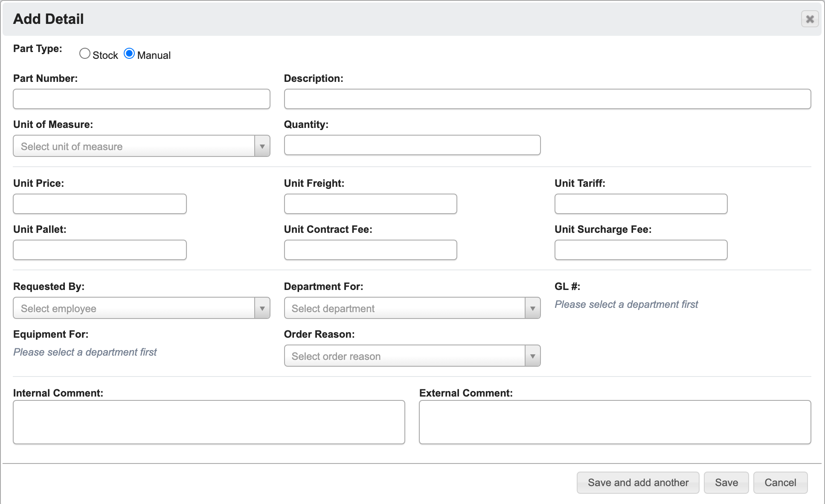
Task: Click the Unit Surcharge Fee field
Action: [x=641, y=250]
